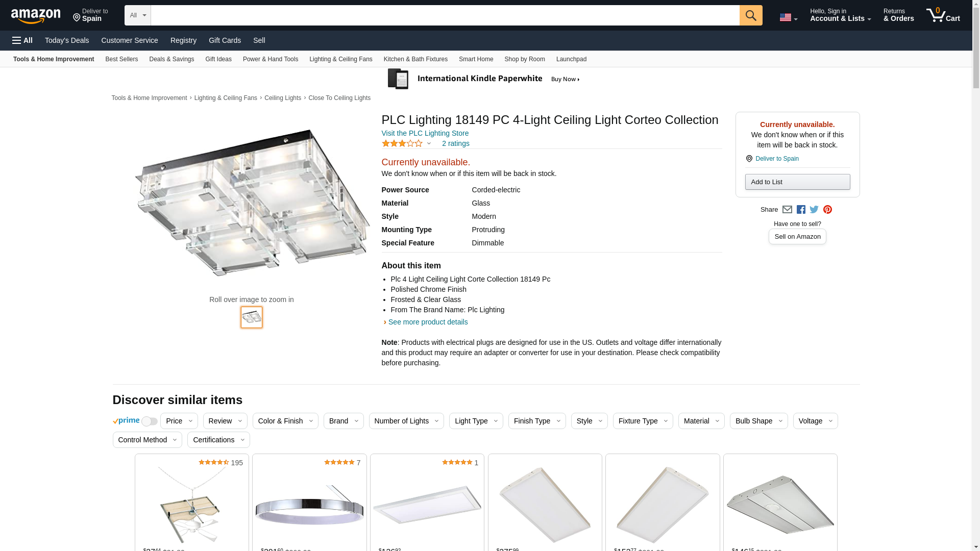The width and height of the screenshot is (980, 551).
Task: Open the US flag language selector
Action: [x=788, y=17]
